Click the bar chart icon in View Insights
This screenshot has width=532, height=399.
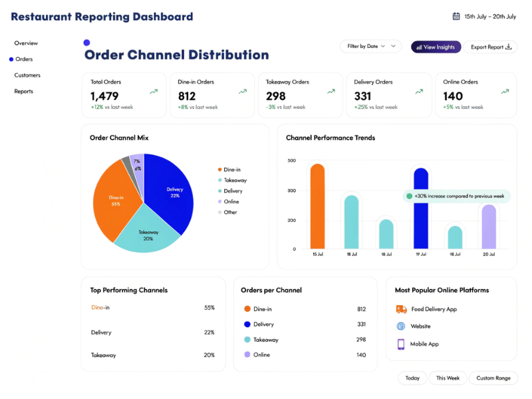point(418,47)
